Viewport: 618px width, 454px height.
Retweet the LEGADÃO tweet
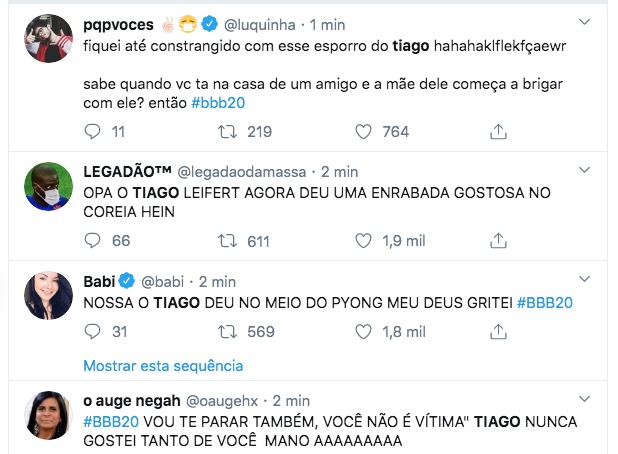[x=229, y=241]
